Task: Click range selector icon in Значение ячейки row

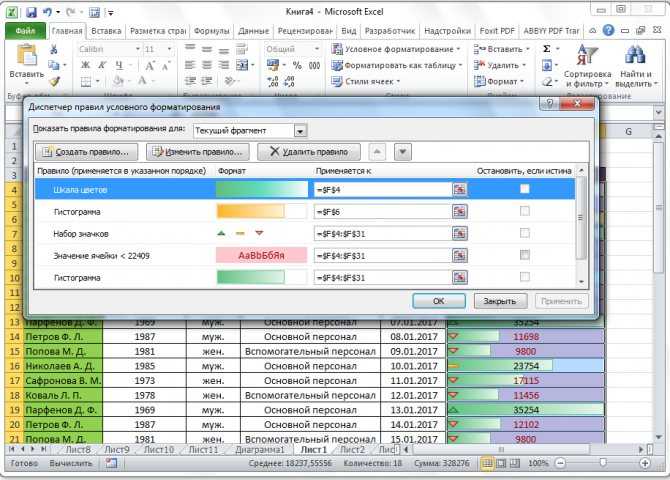Action: (460, 256)
